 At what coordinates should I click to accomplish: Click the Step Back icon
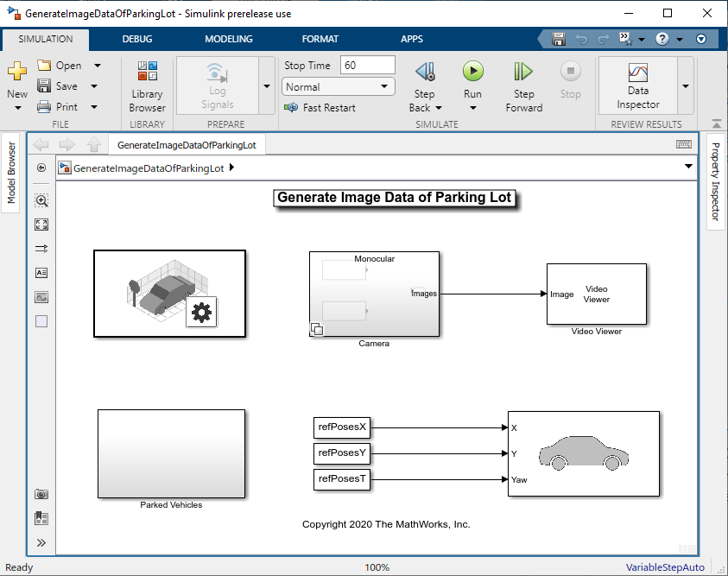coord(425,72)
